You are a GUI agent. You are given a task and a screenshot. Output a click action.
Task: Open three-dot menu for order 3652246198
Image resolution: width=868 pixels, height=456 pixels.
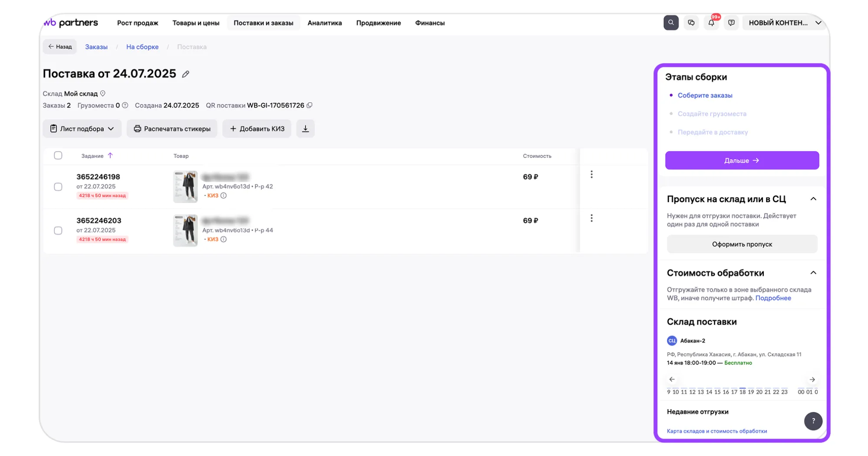click(591, 174)
